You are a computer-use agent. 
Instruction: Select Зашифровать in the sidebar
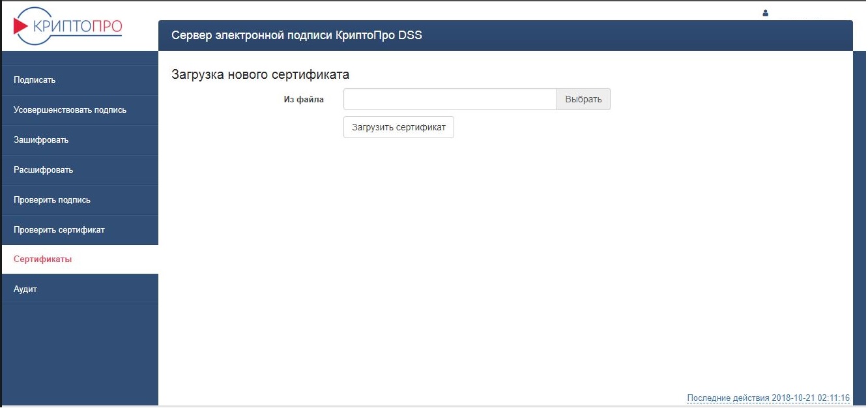tap(80, 140)
